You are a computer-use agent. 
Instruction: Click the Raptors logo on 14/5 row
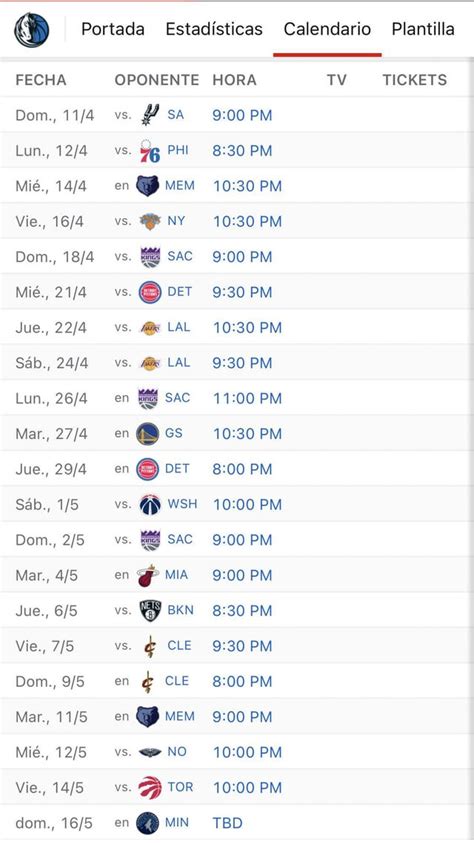[150, 788]
